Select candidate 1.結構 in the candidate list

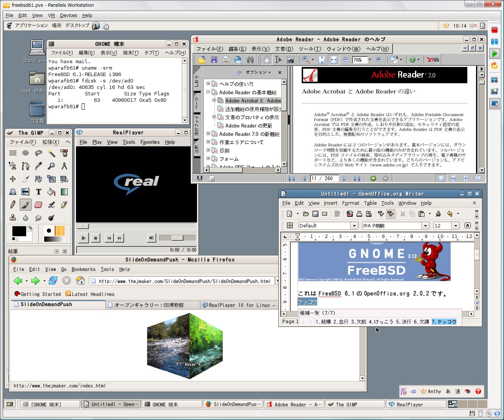pos(323,322)
